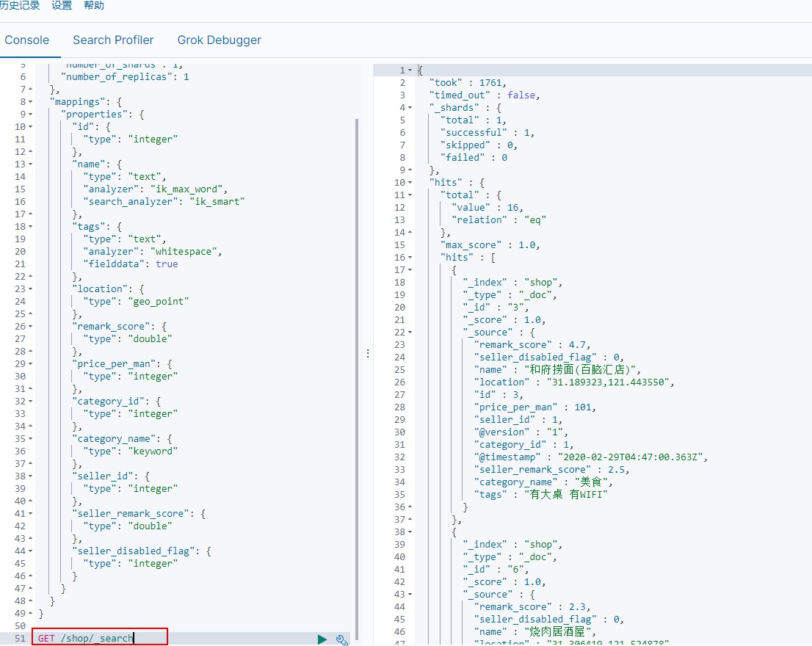Click the tags 有大桌 有WIFI value

566,495
